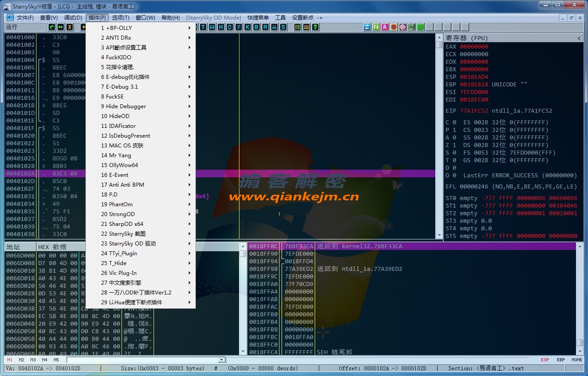588x376 pixels.
Task: Click the green window layout toolbar icon
Action: (x=421, y=27)
